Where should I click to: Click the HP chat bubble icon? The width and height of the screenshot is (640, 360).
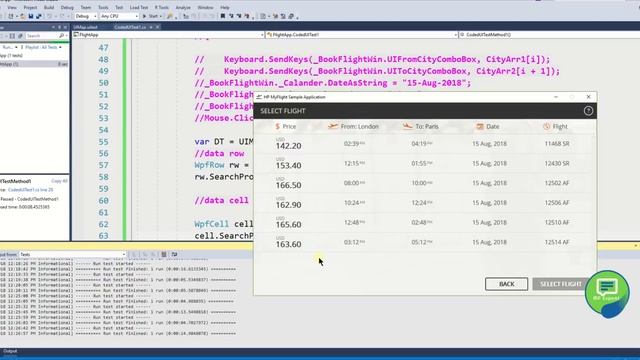tap(607, 293)
